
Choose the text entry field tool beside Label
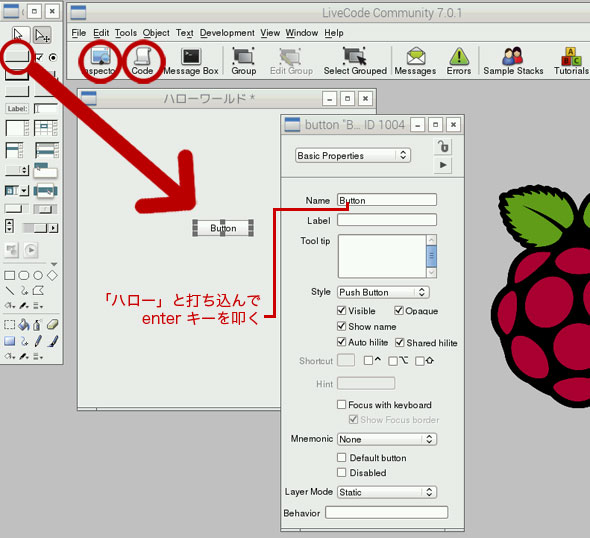46,109
